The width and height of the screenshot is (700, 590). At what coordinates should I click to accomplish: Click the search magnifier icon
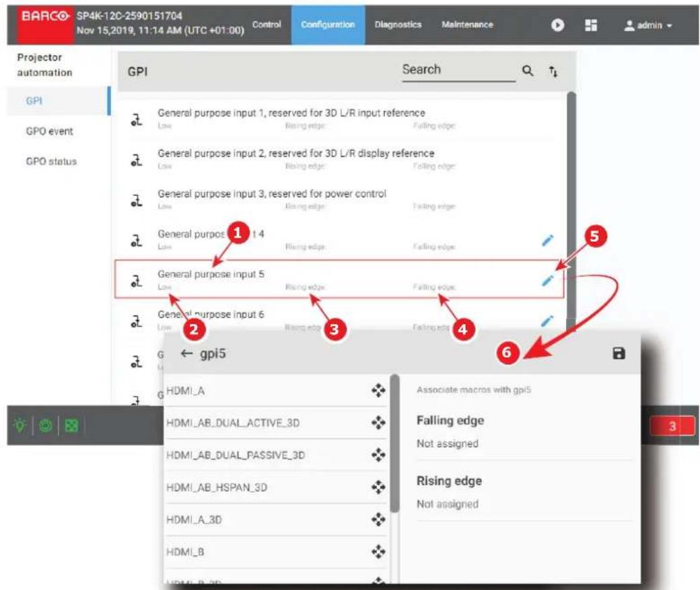pos(528,71)
